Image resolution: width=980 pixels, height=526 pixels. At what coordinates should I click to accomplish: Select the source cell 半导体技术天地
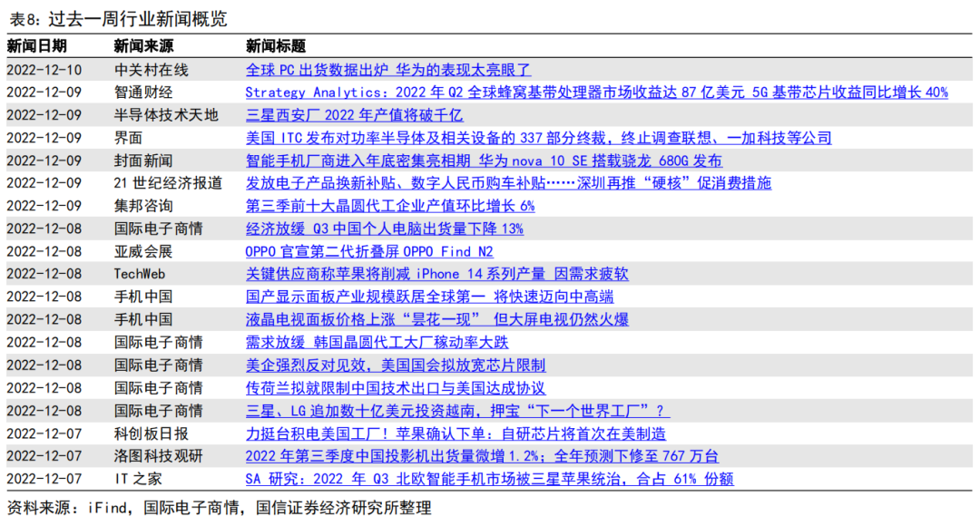[x=166, y=115]
